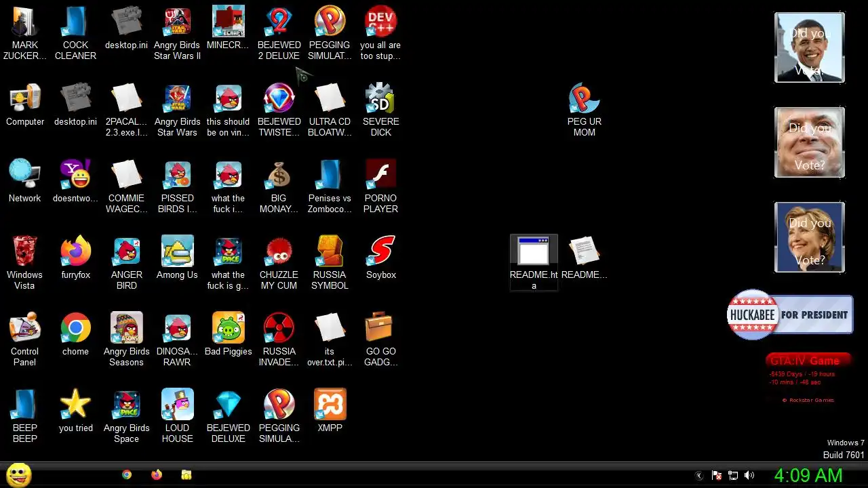
Task: Select the BEJEWED DELUXE diamond icon
Action: 228,416
